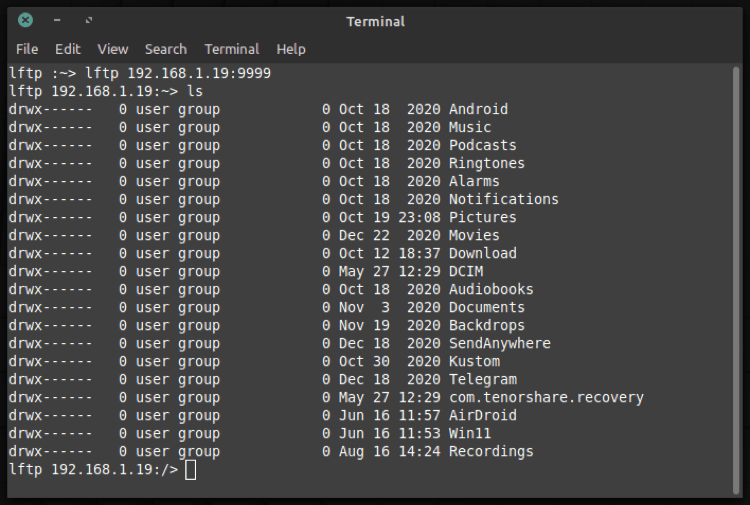Image resolution: width=750 pixels, height=505 pixels.
Task: Click the com.tenorshare.recovery entry
Action: point(546,397)
